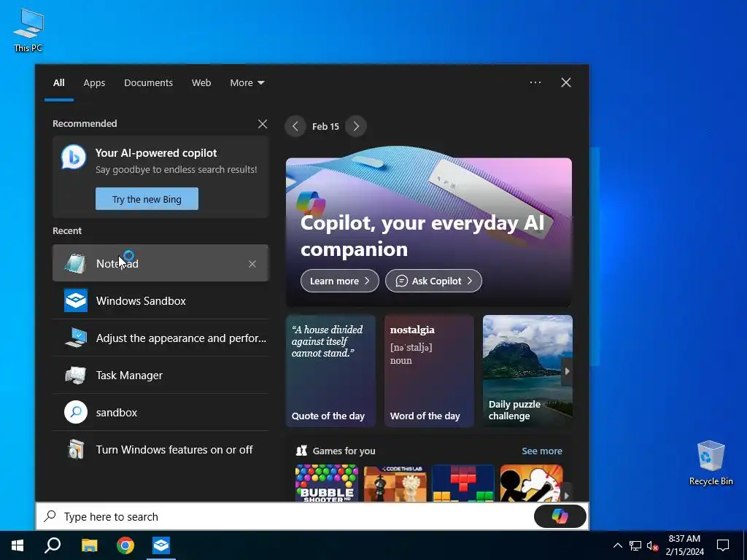Screen dimensions: 747x560
Task: Click the Ask Copilot button
Action: pos(433,281)
